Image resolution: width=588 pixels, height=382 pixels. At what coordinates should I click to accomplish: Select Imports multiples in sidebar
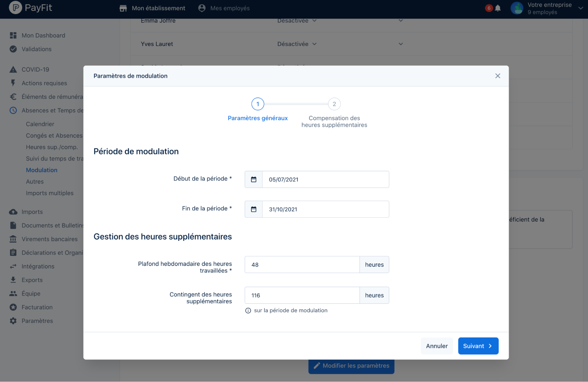tap(50, 193)
